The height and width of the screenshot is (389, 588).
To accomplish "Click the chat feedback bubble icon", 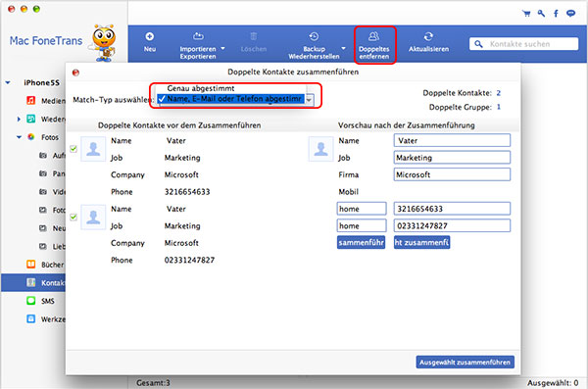I will tap(570, 14).
